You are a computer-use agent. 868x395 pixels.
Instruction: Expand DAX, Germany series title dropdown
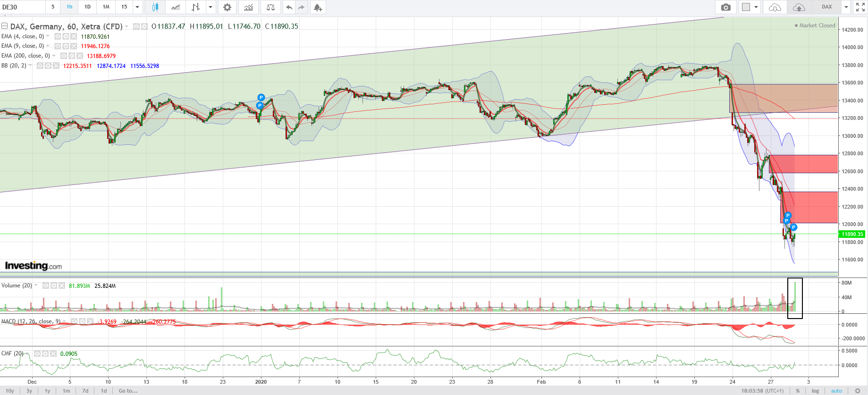126,26
